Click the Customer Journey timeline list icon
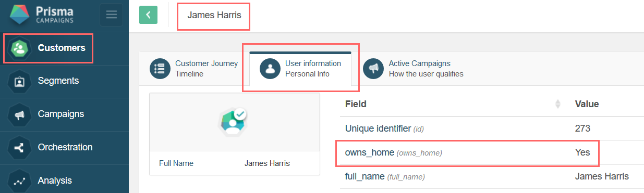The width and height of the screenshot is (644, 193). (x=160, y=69)
